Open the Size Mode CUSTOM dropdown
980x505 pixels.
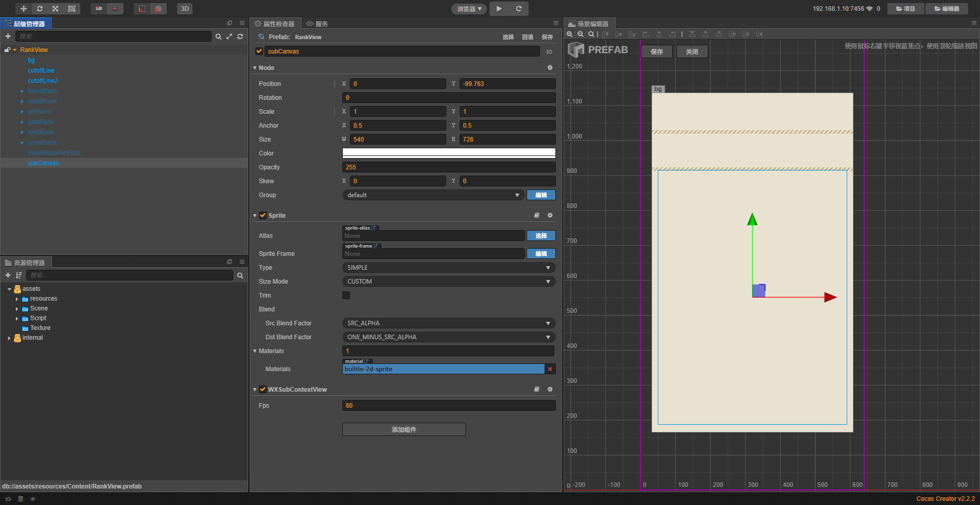pyautogui.click(x=448, y=282)
